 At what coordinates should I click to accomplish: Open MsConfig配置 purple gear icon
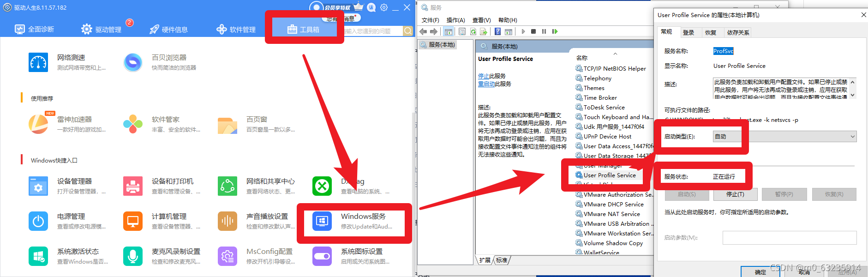227,256
